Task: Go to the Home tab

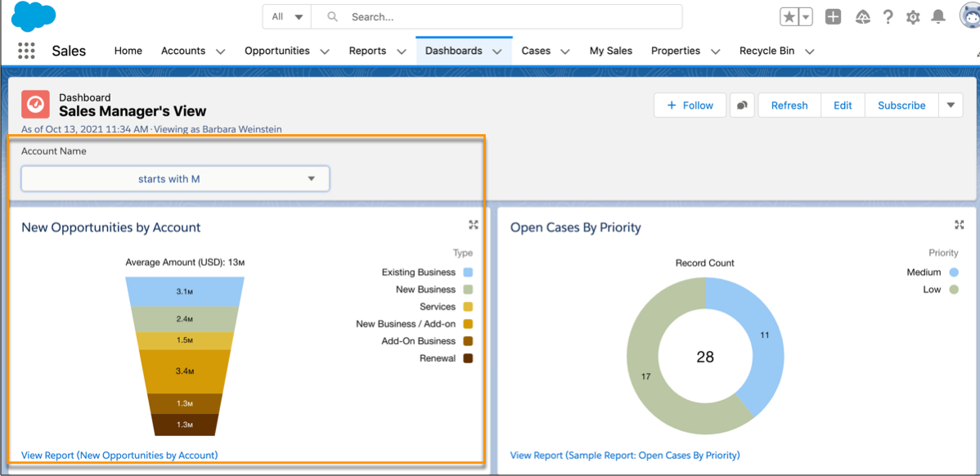Action: [x=128, y=51]
